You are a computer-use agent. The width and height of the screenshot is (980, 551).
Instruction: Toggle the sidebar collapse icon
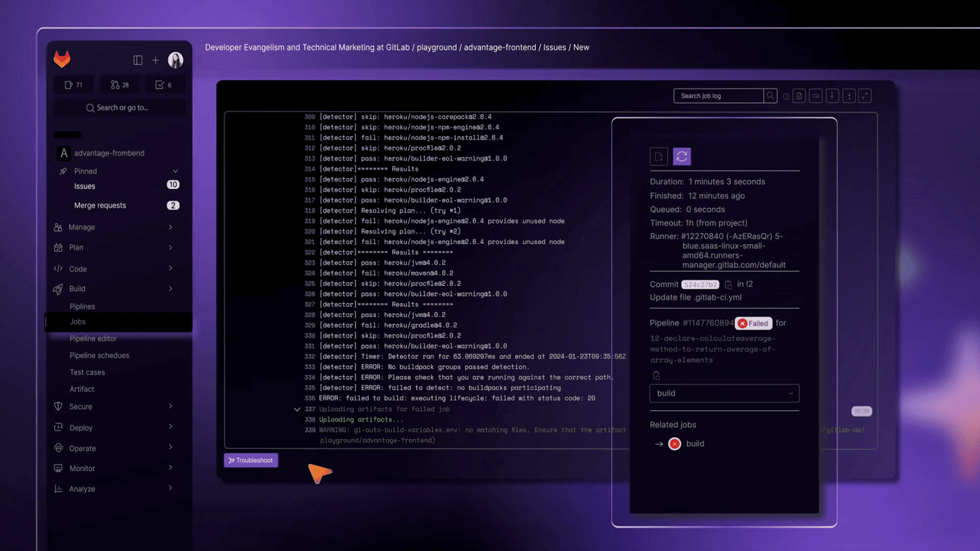(138, 60)
